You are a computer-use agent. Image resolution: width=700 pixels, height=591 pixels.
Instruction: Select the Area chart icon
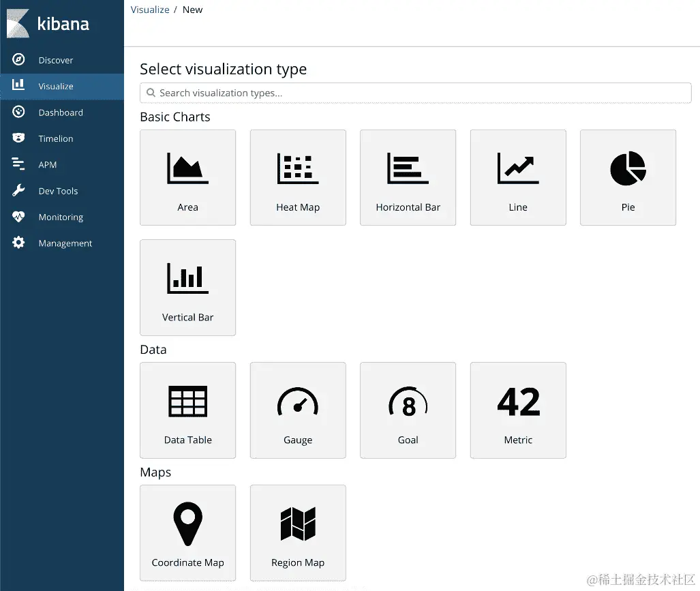pyautogui.click(x=187, y=168)
